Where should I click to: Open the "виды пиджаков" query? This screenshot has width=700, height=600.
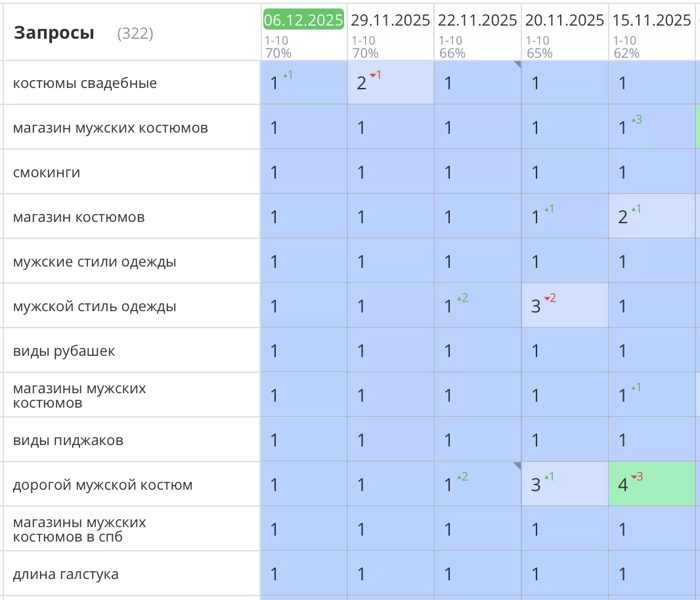(x=68, y=440)
